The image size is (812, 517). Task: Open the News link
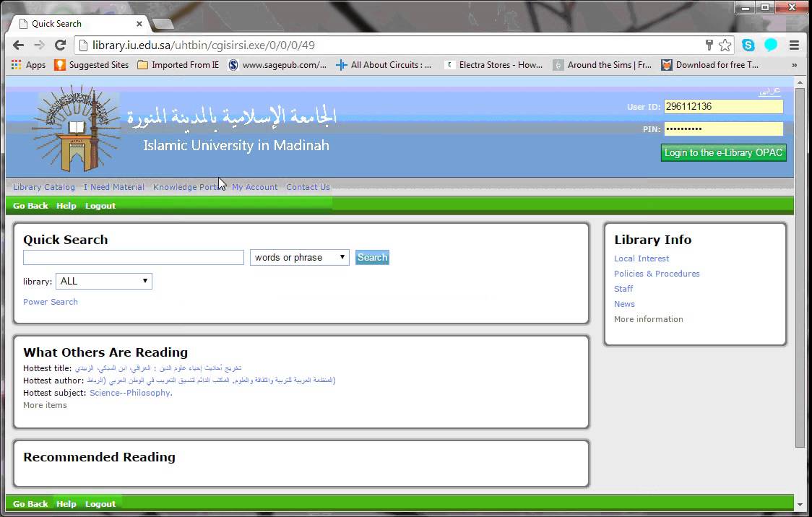coord(625,304)
